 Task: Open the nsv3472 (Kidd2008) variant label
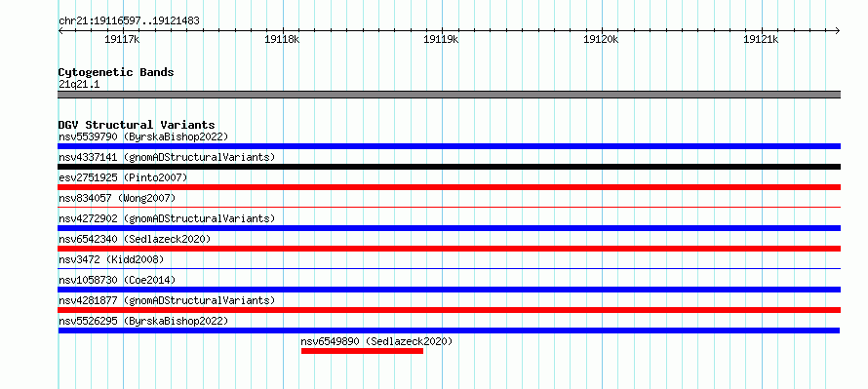tap(111, 259)
